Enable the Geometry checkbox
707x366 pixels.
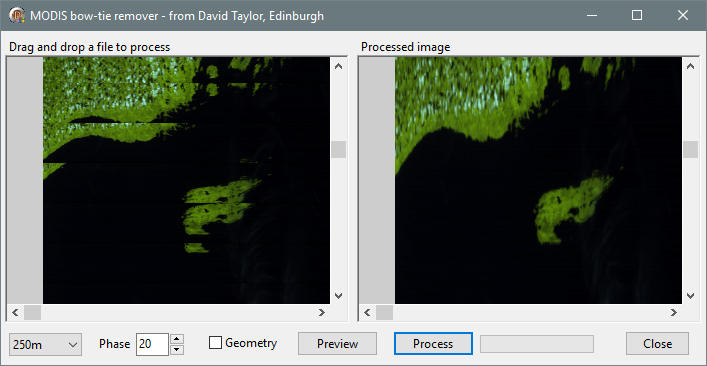click(x=216, y=343)
